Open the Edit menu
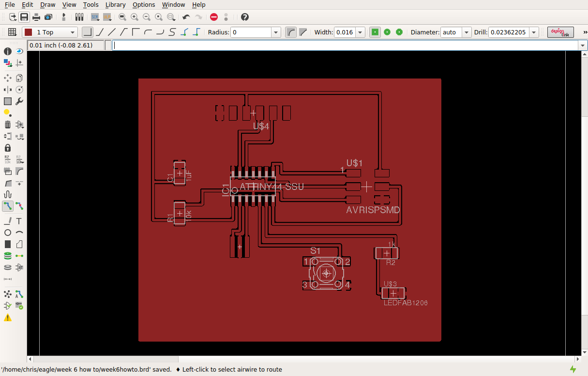Screen dimensions: 588x376 28,4
